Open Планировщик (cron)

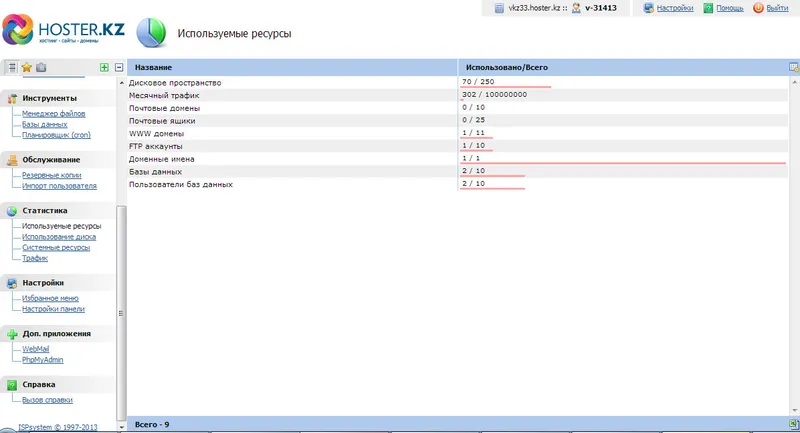pyautogui.click(x=56, y=135)
